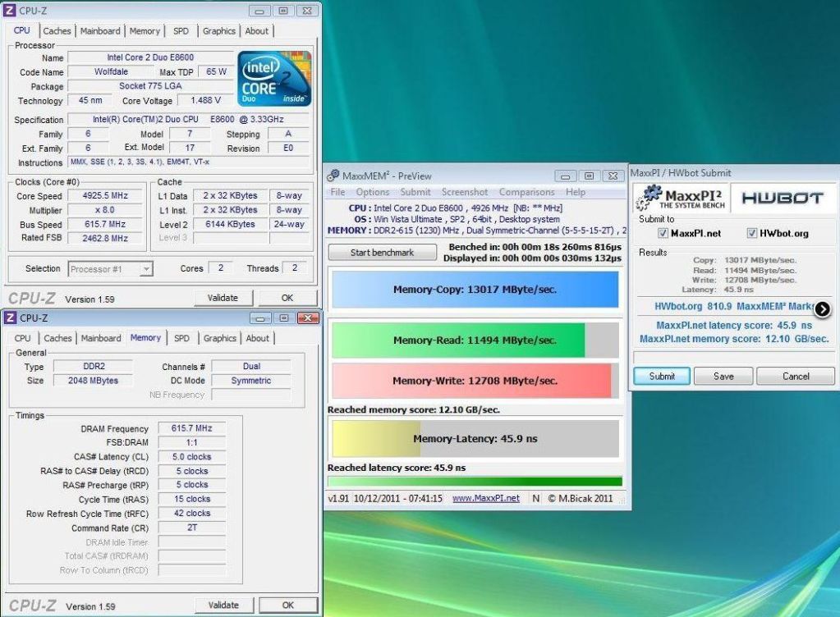Click Cancel in the HWbot Submit dialog
Image resolution: width=840 pixels, height=617 pixels.
(x=796, y=377)
